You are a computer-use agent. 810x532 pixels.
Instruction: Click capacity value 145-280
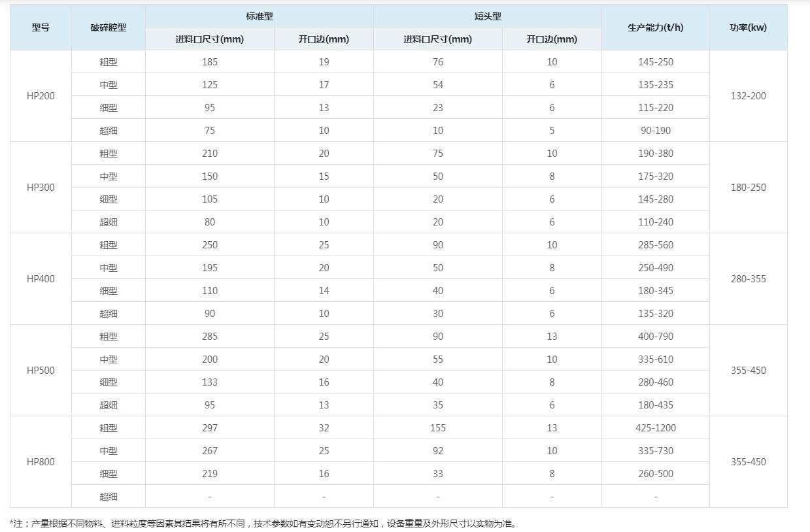click(x=656, y=199)
